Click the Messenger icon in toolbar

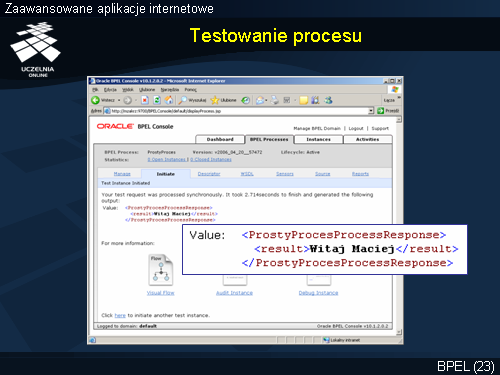click(328, 100)
